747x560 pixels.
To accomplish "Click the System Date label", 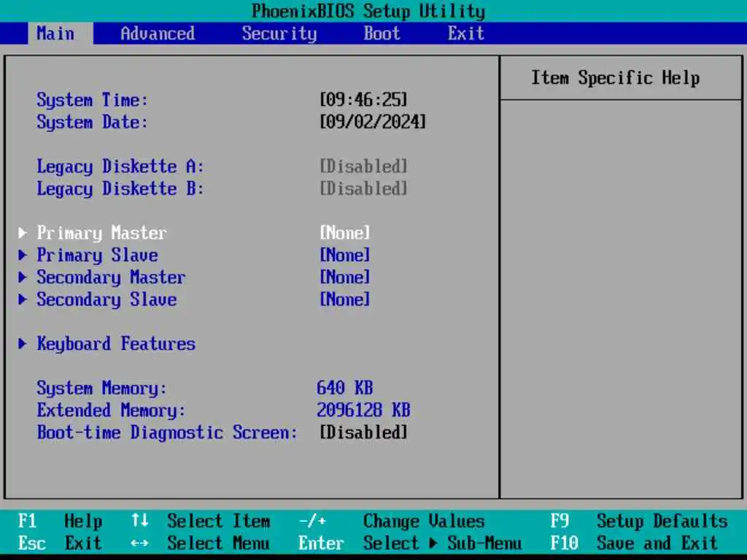I will (x=93, y=122).
